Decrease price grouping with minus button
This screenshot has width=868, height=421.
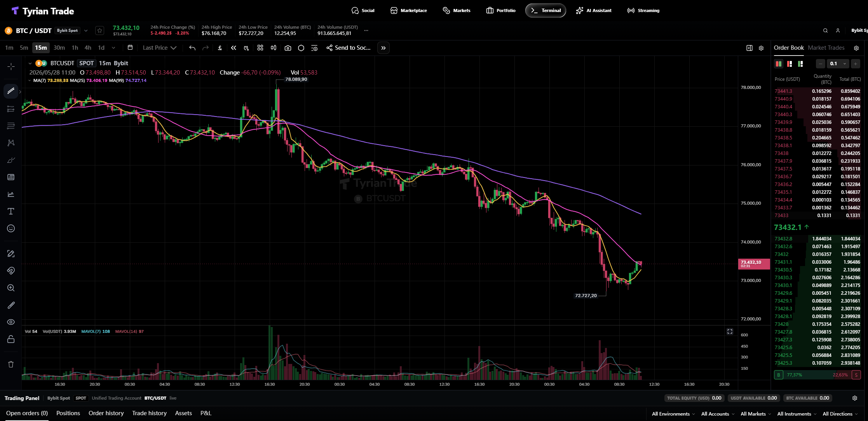tap(820, 64)
